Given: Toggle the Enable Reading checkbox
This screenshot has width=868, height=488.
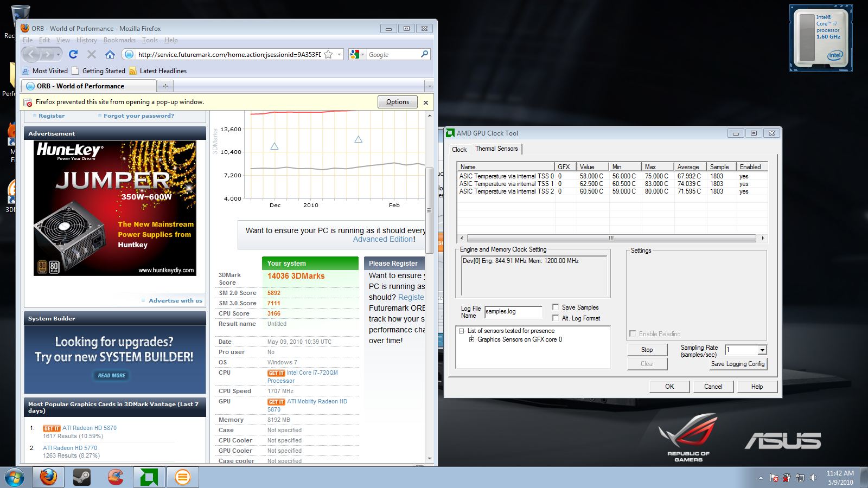Looking at the screenshot, I should pos(633,333).
